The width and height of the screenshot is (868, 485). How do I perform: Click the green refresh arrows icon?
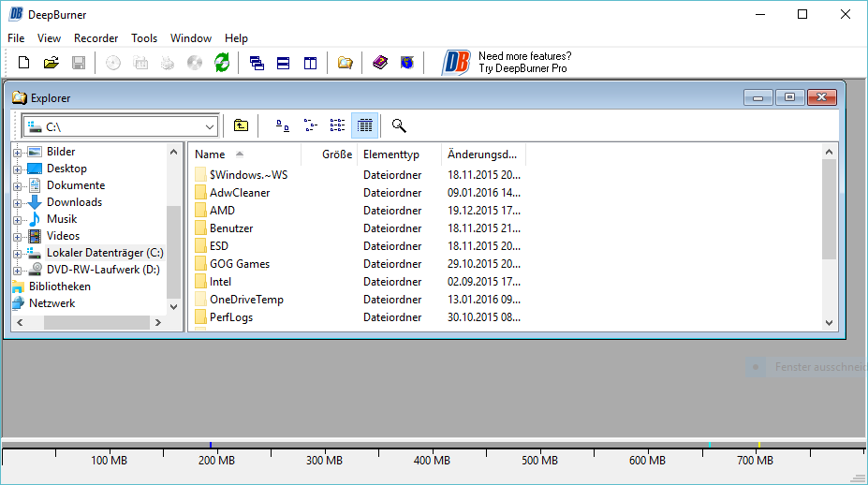(x=222, y=63)
